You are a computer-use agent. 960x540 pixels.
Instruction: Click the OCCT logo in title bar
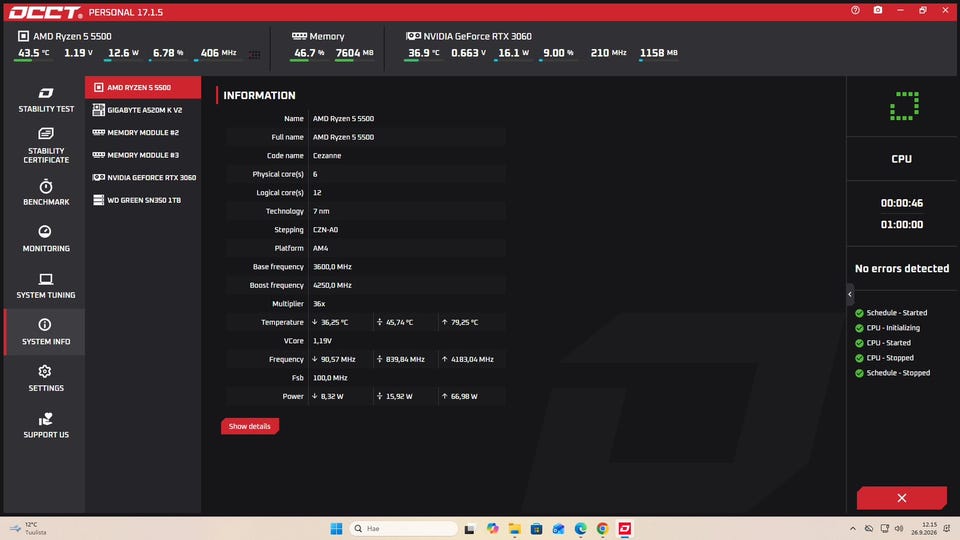tap(46, 12)
